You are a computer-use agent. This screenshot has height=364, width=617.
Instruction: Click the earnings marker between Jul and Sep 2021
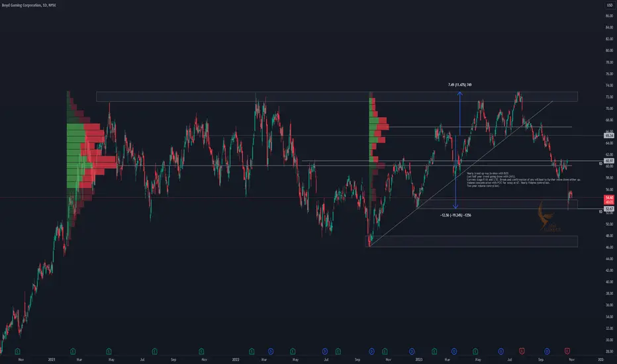pyautogui.click(x=155, y=351)
